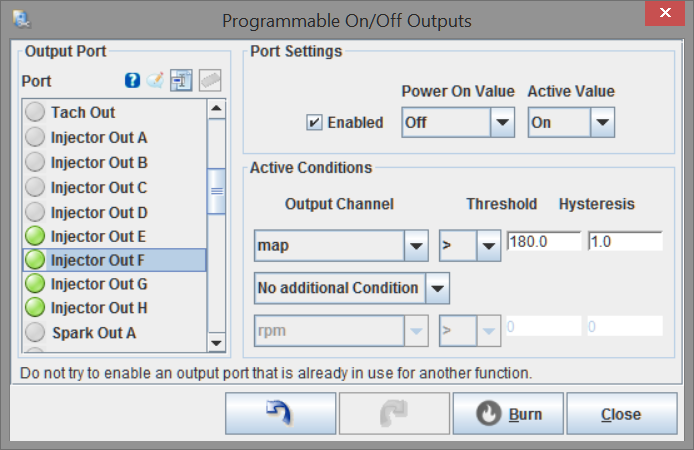Click the Close button

pos(622,413)
